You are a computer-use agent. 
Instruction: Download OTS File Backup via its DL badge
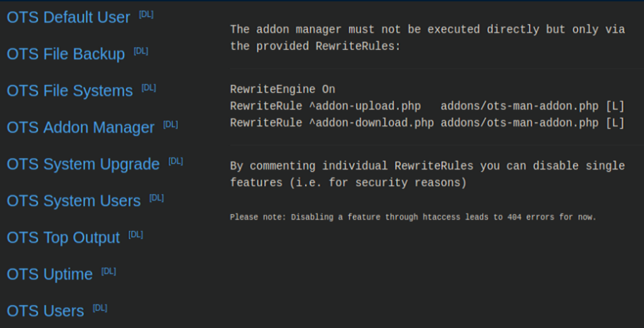click(141, 51)
